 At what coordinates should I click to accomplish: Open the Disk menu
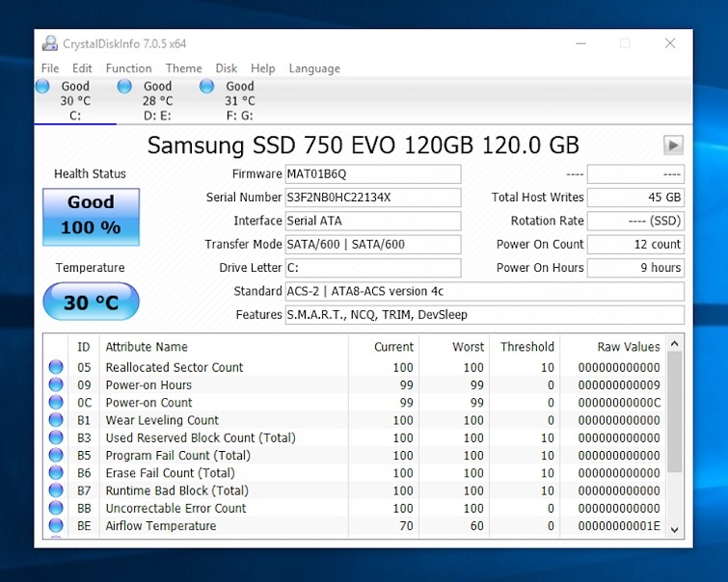(227, 68)
